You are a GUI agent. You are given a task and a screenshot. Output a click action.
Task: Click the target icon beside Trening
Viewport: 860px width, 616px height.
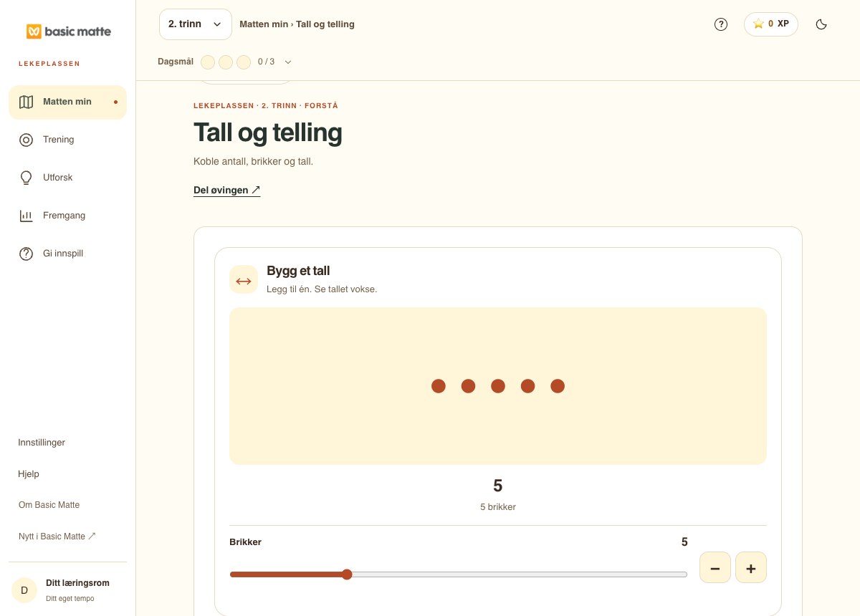(x=27, y=140)
